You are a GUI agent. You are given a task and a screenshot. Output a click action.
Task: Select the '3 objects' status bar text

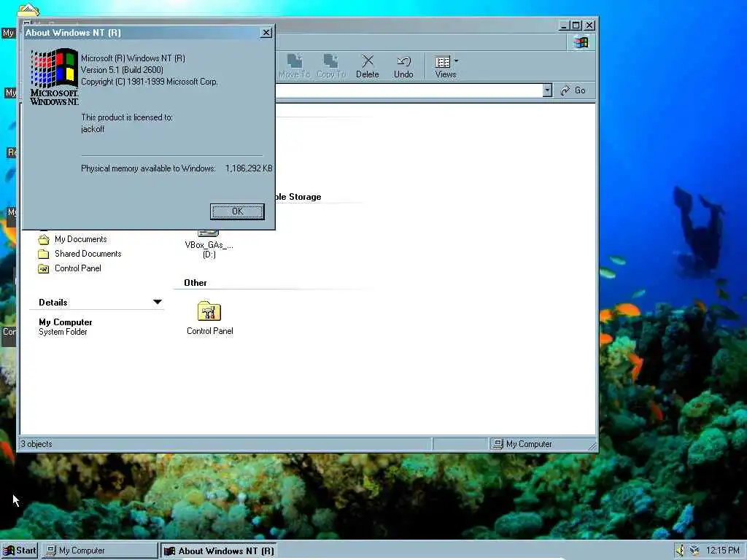coord(36,444)
